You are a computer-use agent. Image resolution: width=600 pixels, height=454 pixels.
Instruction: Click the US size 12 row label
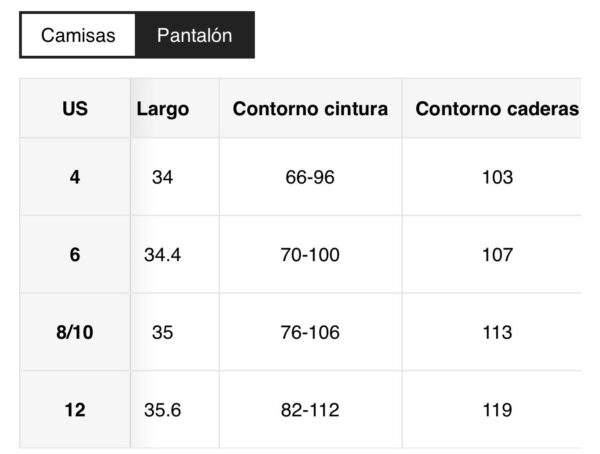click(x=75, y=409)
